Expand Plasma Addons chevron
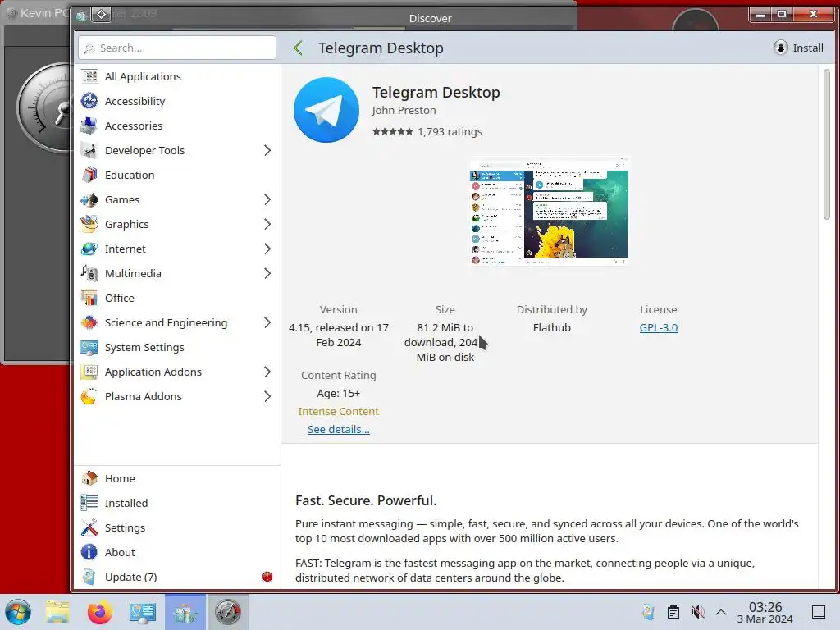 click(267, 397)
